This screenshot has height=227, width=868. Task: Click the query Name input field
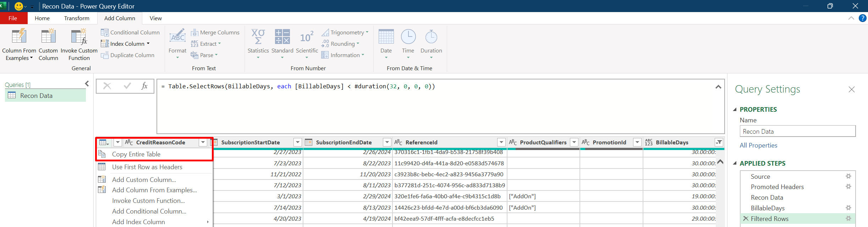coord(797,131)
